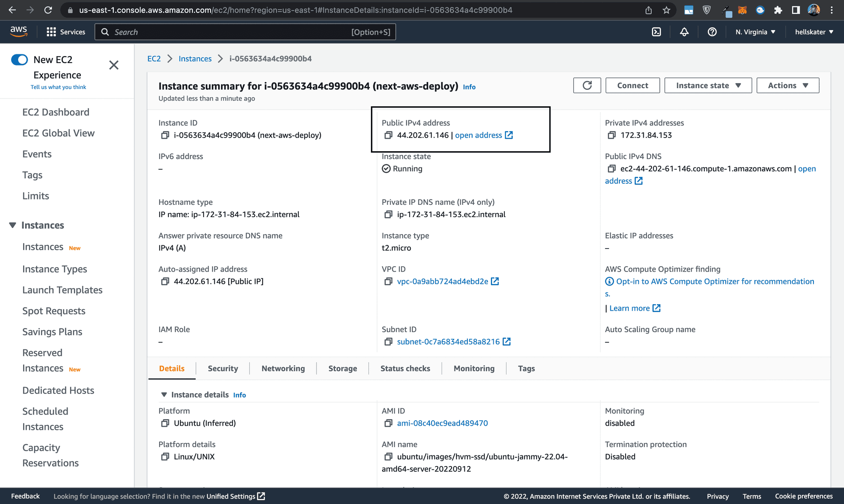844x504 pixels.
Task: Open the CloudShell terminal icon
Action: [x=656, y=32]
